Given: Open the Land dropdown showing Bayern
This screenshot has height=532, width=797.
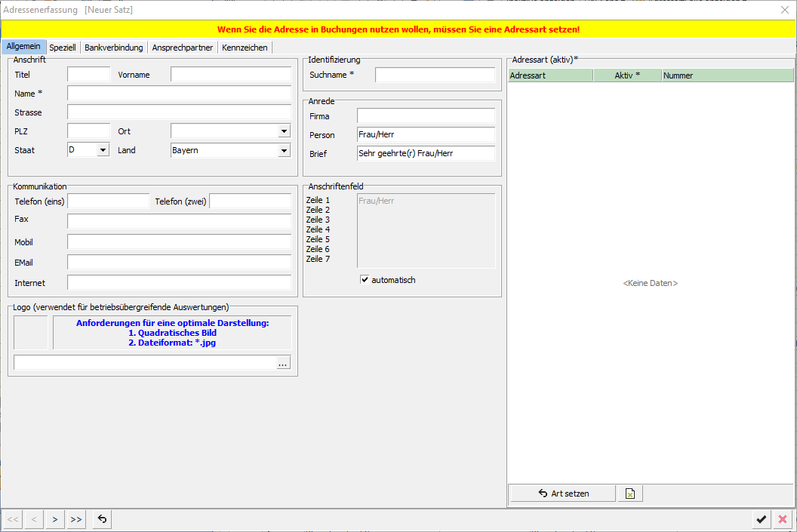Looking at the screenshot, I should [285, 149].
